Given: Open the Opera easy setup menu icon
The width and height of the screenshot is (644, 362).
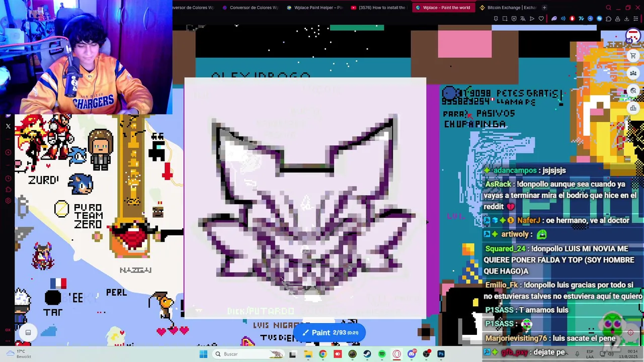Looking at the screenshot, I should coord(635,19).
